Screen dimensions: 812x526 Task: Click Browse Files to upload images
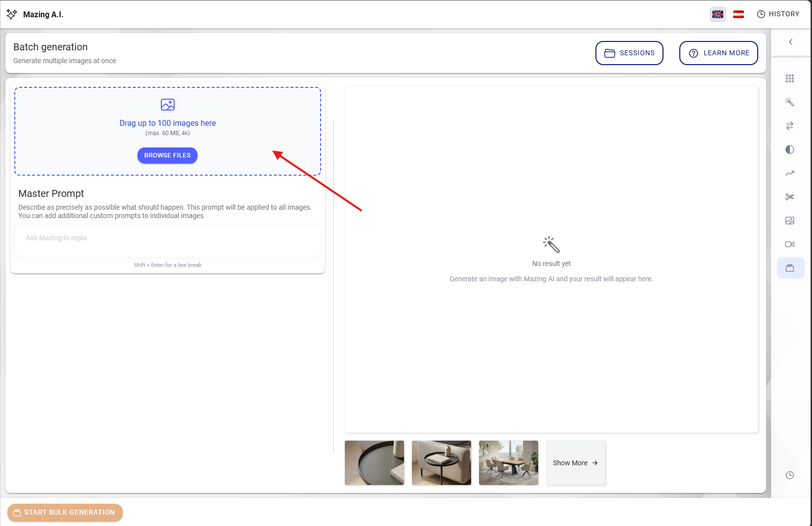coord(167,155)
